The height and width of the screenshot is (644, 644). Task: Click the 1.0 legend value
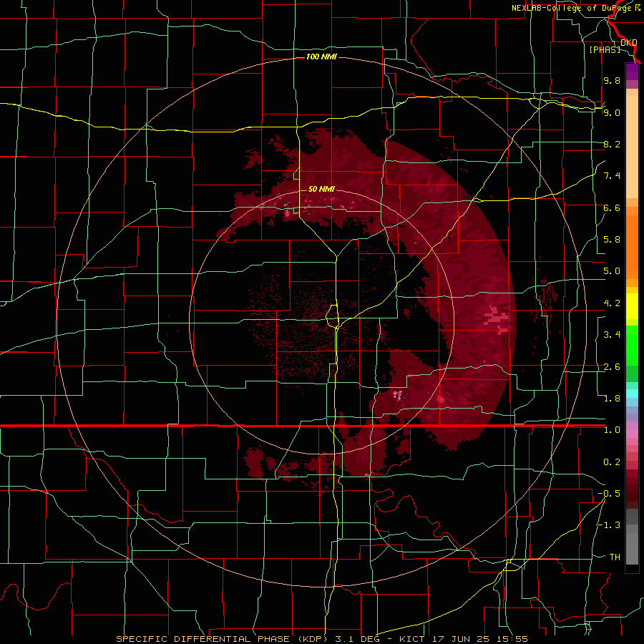click(612, 430)
